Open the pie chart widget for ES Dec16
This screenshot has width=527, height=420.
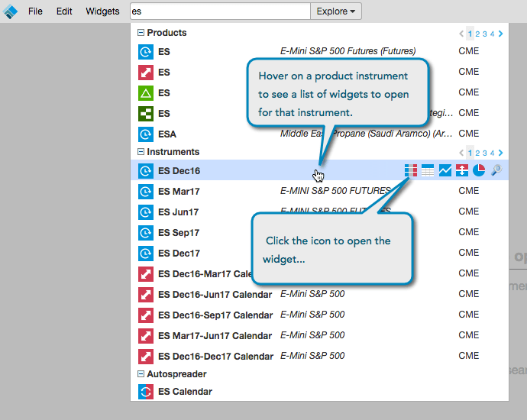479,170
